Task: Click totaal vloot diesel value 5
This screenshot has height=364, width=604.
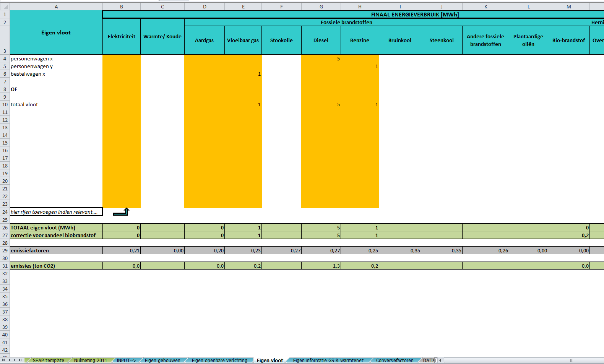Action: [x=321, y=104]
